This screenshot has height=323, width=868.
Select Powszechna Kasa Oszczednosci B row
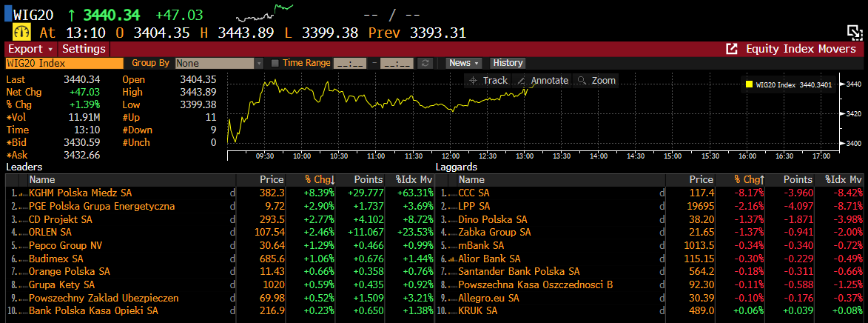(650, 284)
